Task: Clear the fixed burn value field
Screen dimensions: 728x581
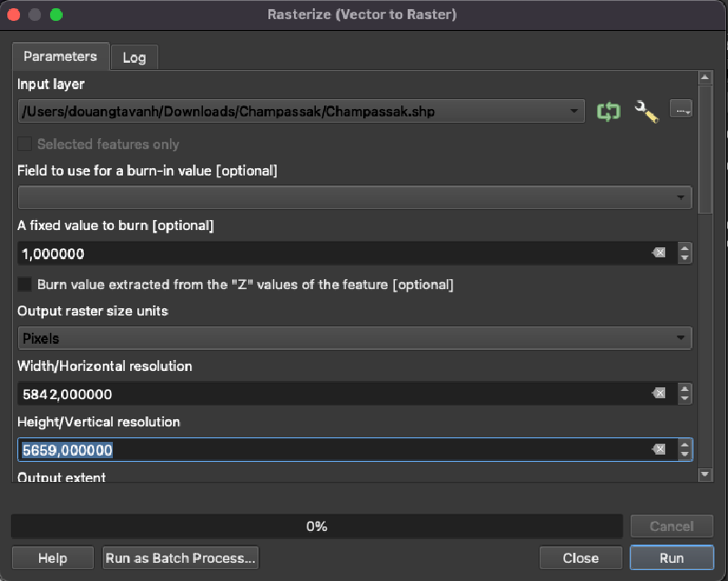Action: click(659, 253)
